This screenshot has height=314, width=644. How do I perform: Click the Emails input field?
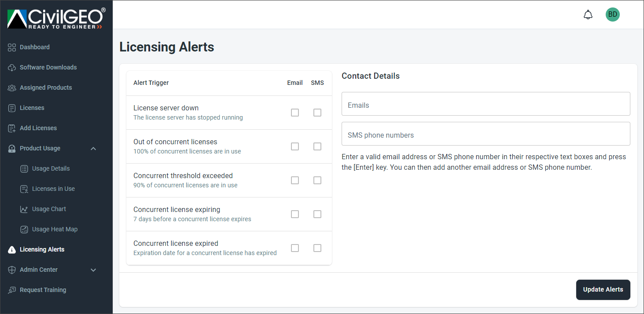(486, 104)
